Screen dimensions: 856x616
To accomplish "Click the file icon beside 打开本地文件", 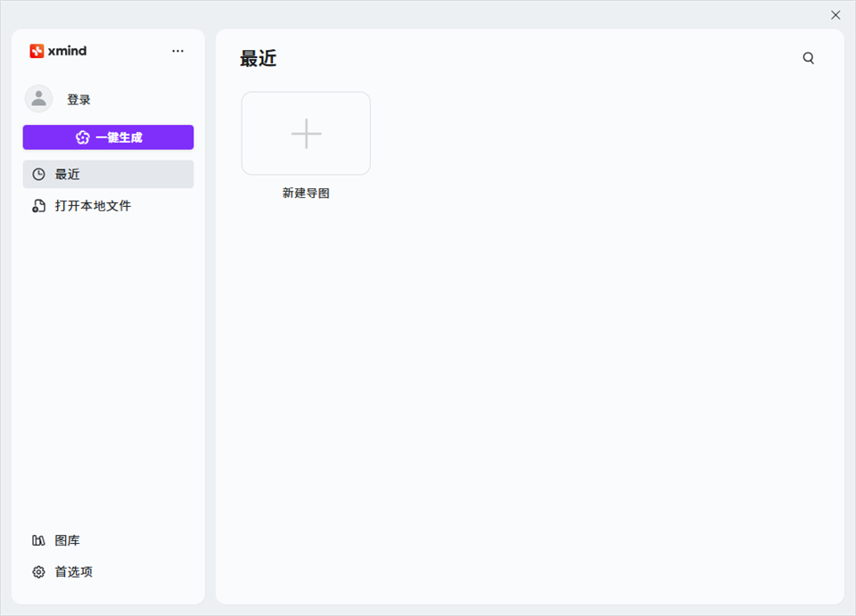I will click(38, 206).
